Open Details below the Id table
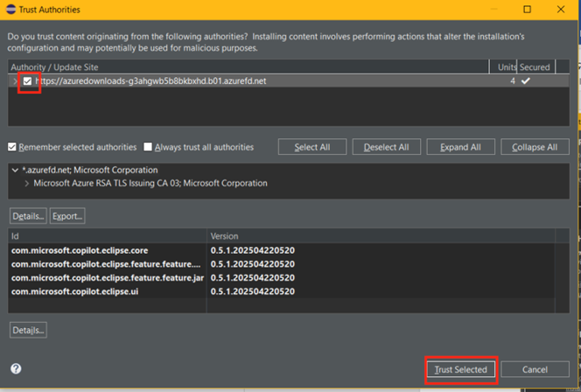Image resolution: width=581 pixels, height=392 pixels. click(28, 330)
